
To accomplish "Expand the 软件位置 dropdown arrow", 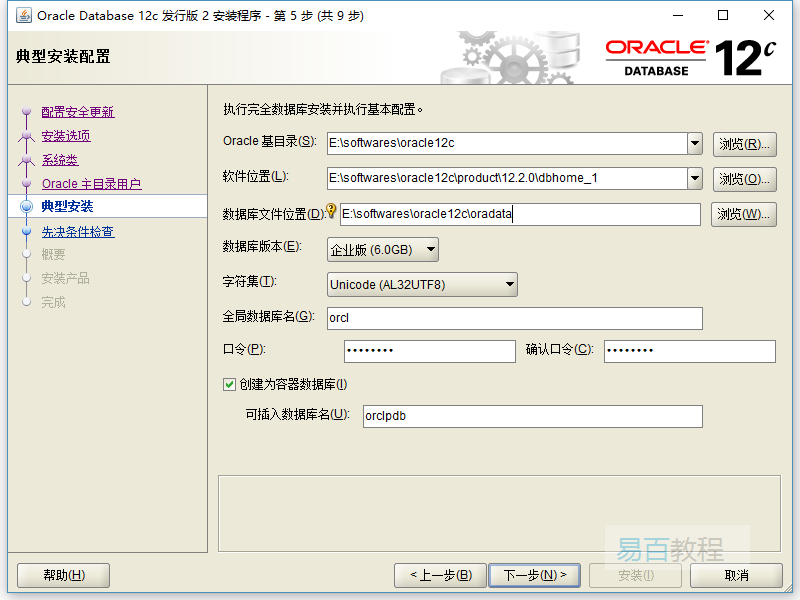I will (x=695, y=179).
